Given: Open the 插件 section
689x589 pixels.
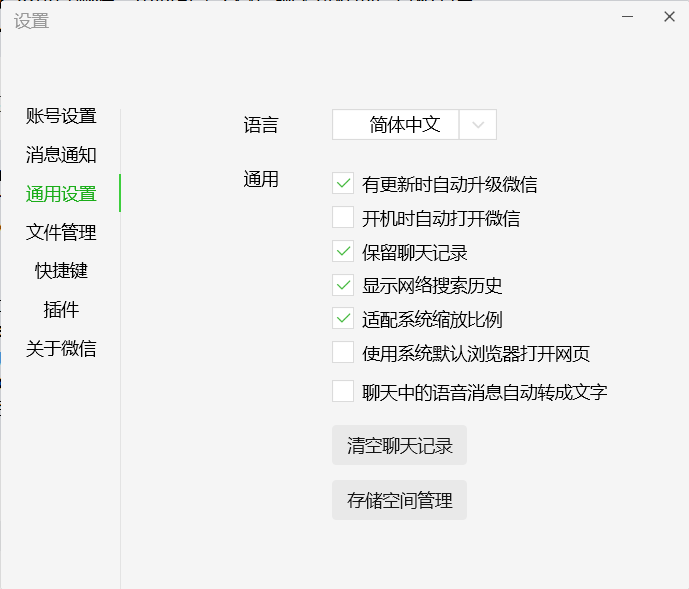Looking at the screenshot, I should point(61,309).
